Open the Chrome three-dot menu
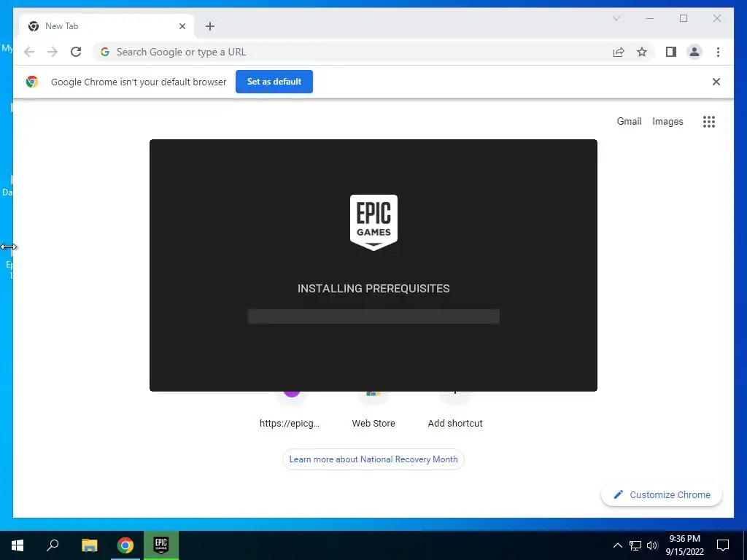The height and width of the screenshot is (560, 747). coord(718,52)
